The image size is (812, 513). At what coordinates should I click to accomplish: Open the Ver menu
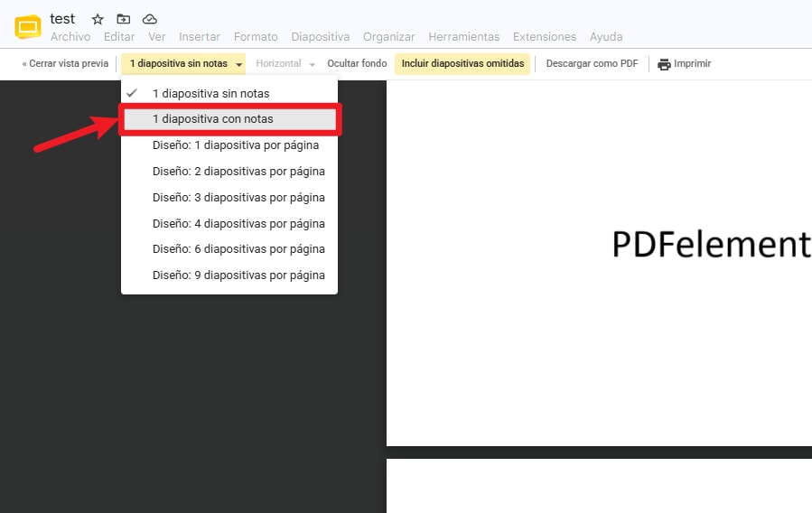pyautogui.click(x=157, y=37)
